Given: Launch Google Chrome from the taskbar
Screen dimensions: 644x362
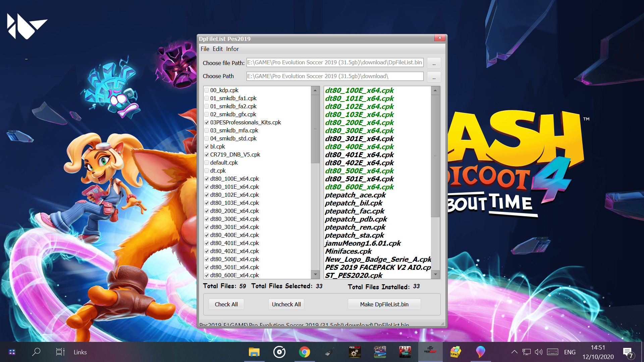Looking at the screenshot, I should [304, 352].
